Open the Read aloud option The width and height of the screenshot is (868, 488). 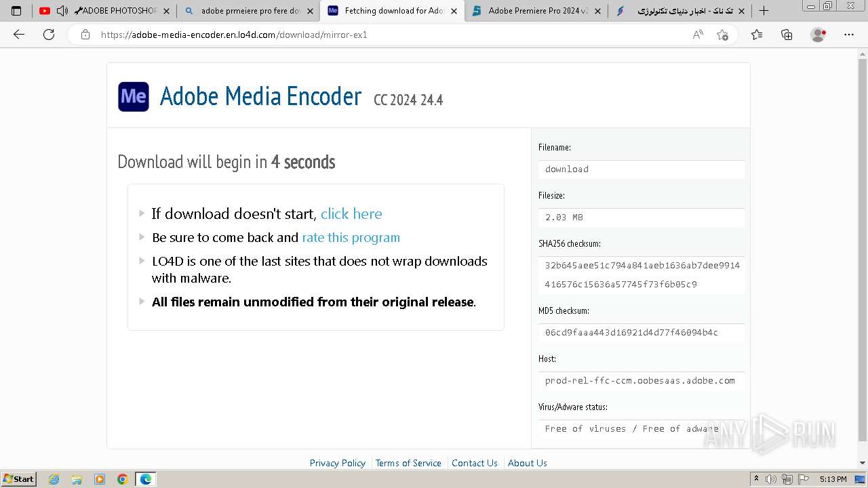698,35
